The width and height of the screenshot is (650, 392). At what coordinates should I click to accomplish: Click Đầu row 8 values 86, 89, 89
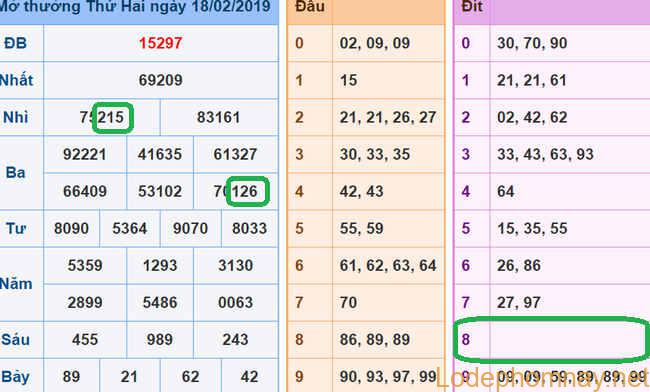click(x=375, y=339)
